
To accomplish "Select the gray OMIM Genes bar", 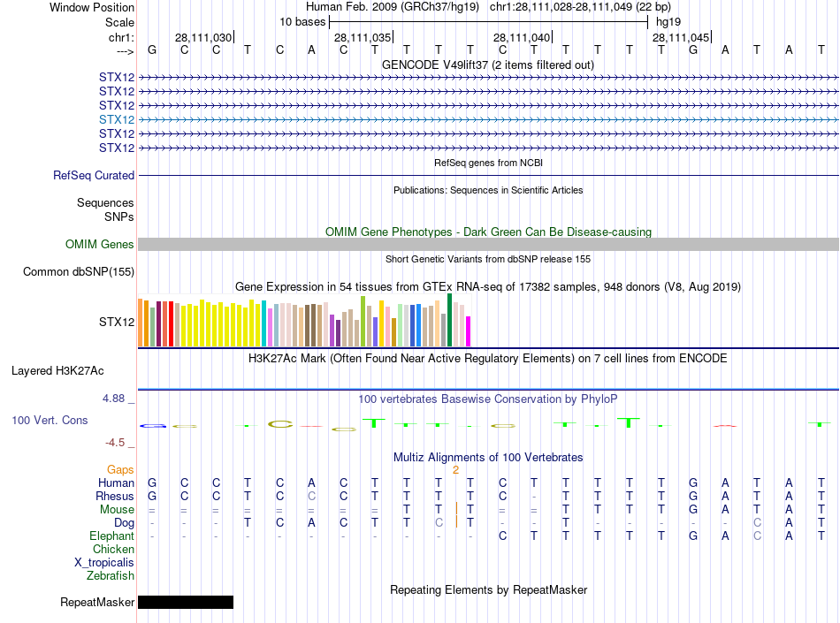I will [488, 245].
